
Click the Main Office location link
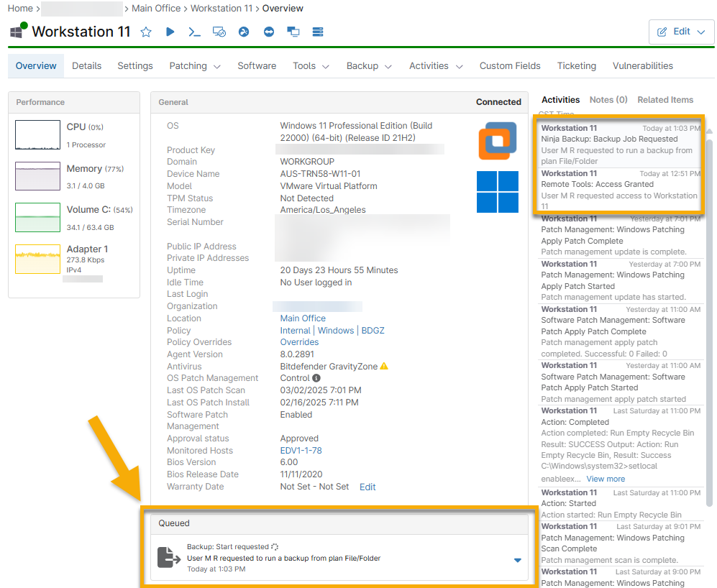click(303, 318)
